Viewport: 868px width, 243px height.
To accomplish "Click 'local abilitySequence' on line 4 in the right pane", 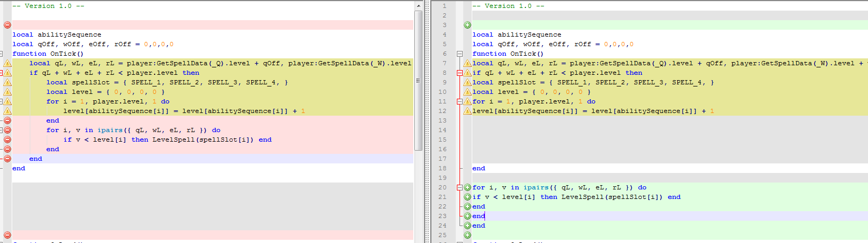I will [517, 34].
